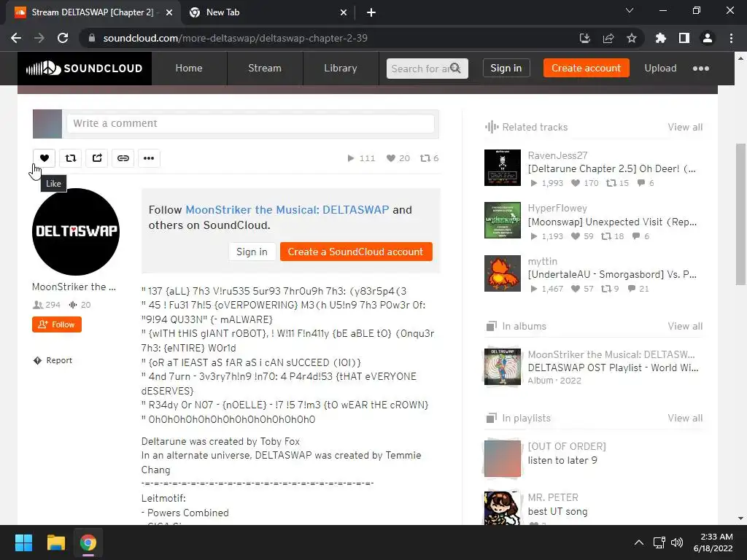Open the Smorgasbord track thumbnail
This screenshot has height=560, width=747.
[503, 273]
